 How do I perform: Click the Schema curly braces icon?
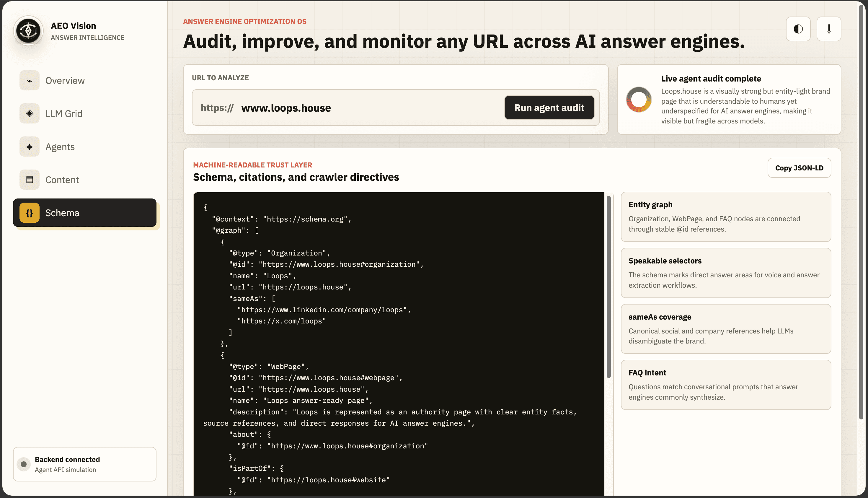(x=30, y=213)
